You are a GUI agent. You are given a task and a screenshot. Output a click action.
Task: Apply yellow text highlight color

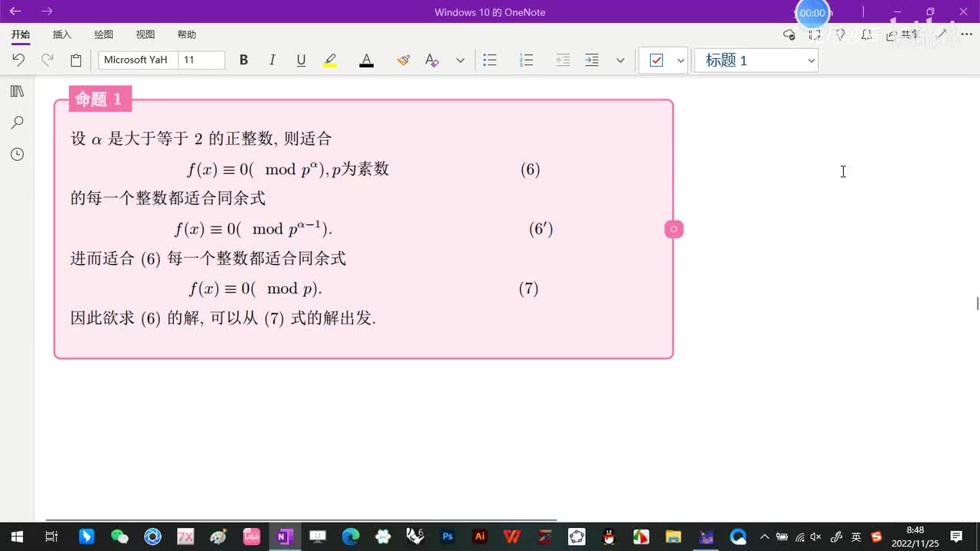pos(330,60)
